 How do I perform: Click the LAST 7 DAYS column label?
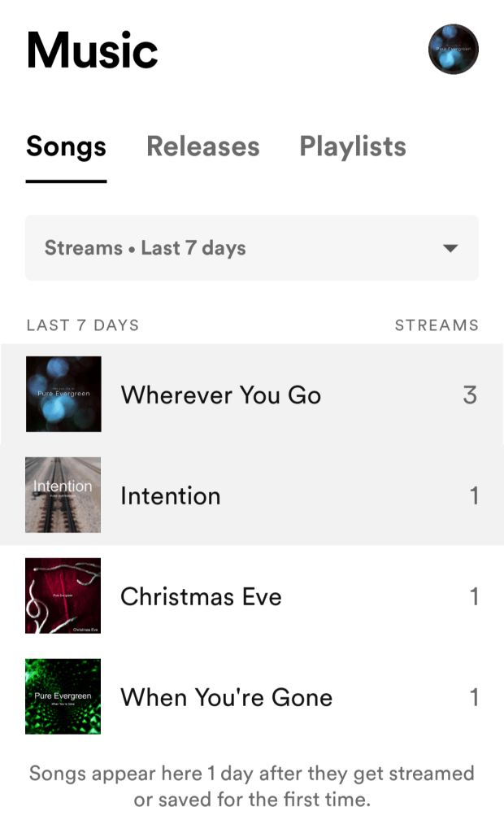tap(83, 325)
